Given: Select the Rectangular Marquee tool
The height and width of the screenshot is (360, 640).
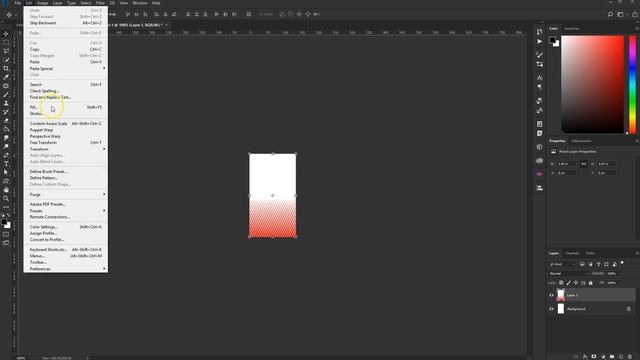Looking at the screenshot, I should pyautogui.click(x=6, y=42).
